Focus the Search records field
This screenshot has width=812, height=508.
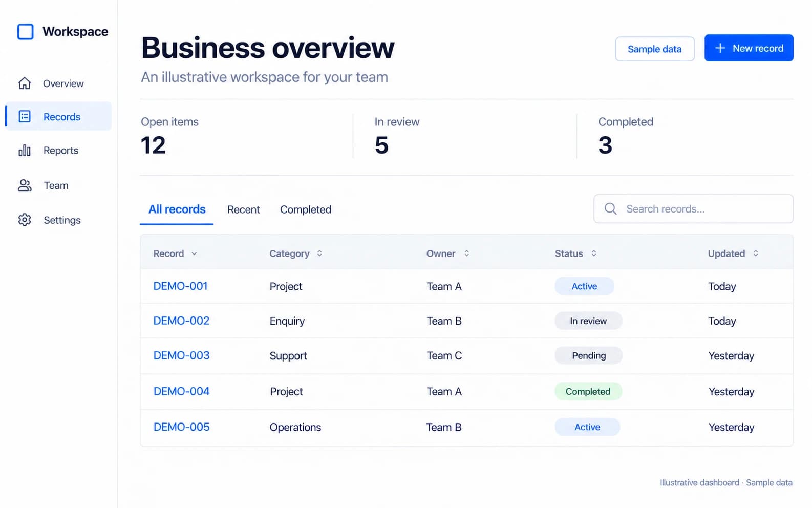pos(693,208)
